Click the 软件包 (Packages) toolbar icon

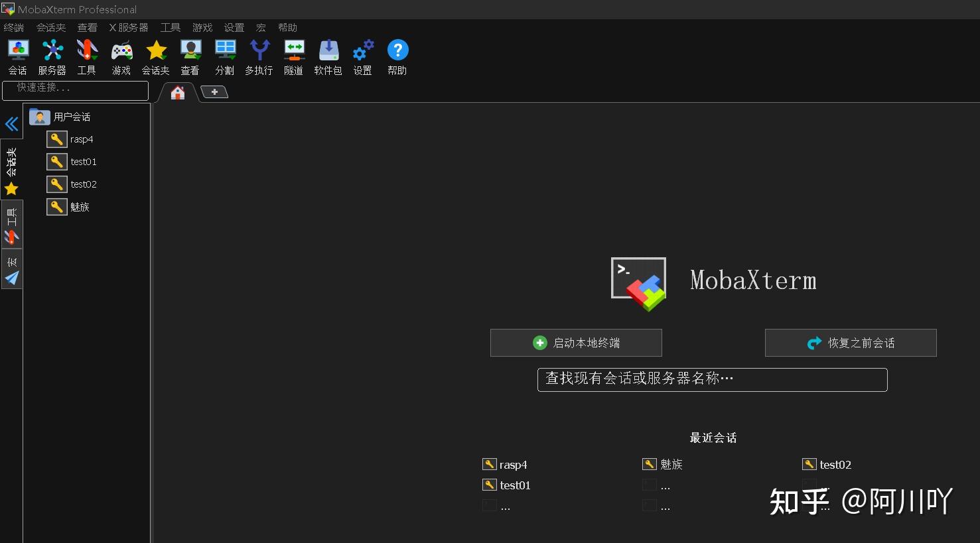pos(328,58)
